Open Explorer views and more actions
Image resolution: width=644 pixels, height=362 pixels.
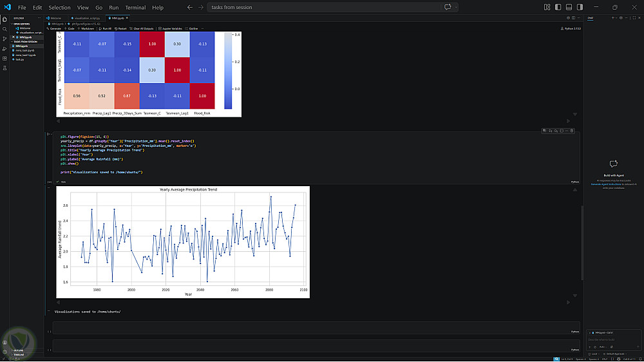click(39, 18)
